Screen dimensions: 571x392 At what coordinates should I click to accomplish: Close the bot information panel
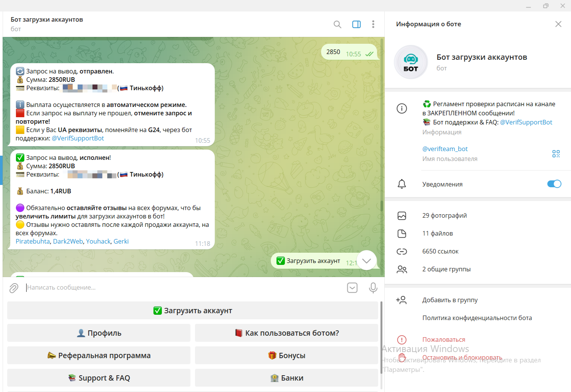tap(558, 24)
